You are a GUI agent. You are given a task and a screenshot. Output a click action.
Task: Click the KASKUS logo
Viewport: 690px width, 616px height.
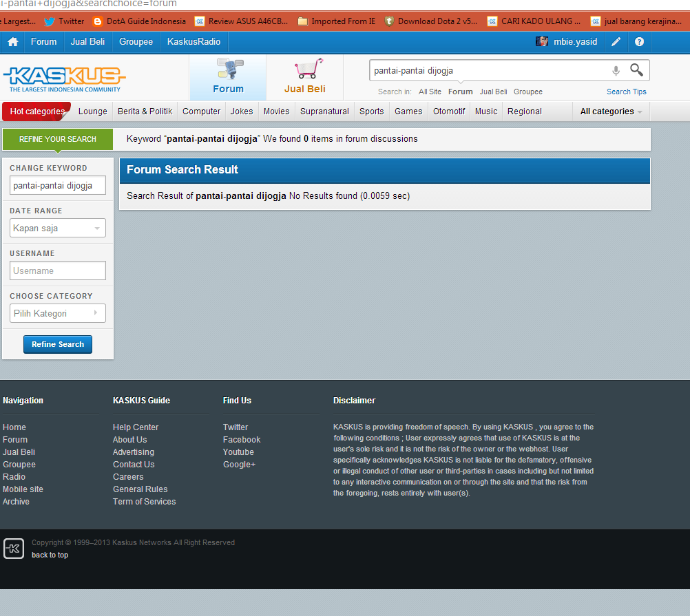pyautogui.click(x=65, y=79)
